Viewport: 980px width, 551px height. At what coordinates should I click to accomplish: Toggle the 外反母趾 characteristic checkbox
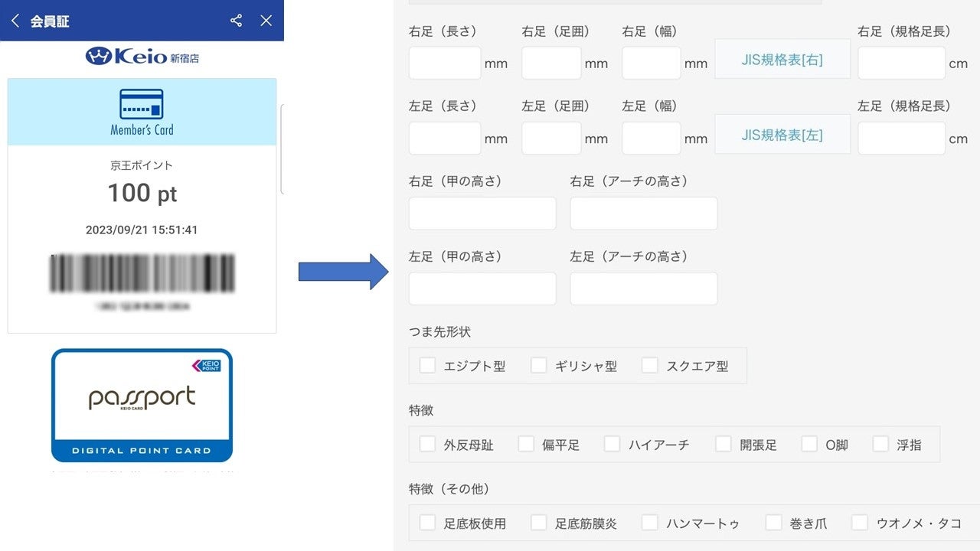tap(427, 444)
